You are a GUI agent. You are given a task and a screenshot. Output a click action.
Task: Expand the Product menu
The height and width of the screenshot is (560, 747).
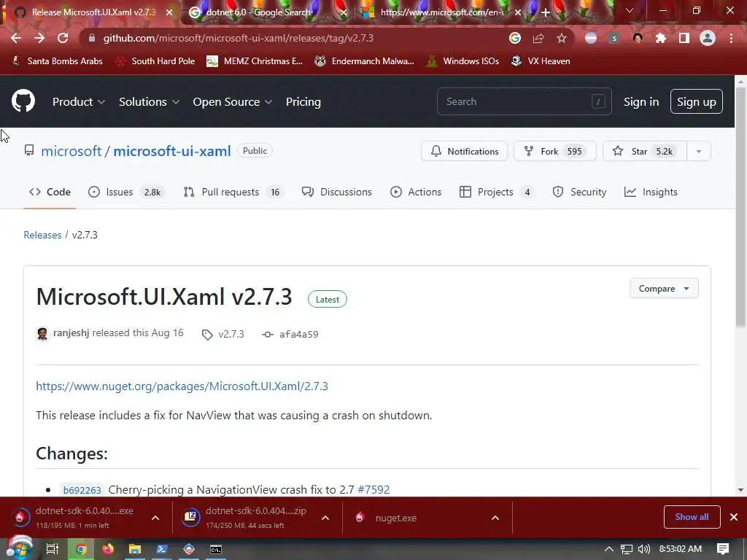tap(79, 102)
